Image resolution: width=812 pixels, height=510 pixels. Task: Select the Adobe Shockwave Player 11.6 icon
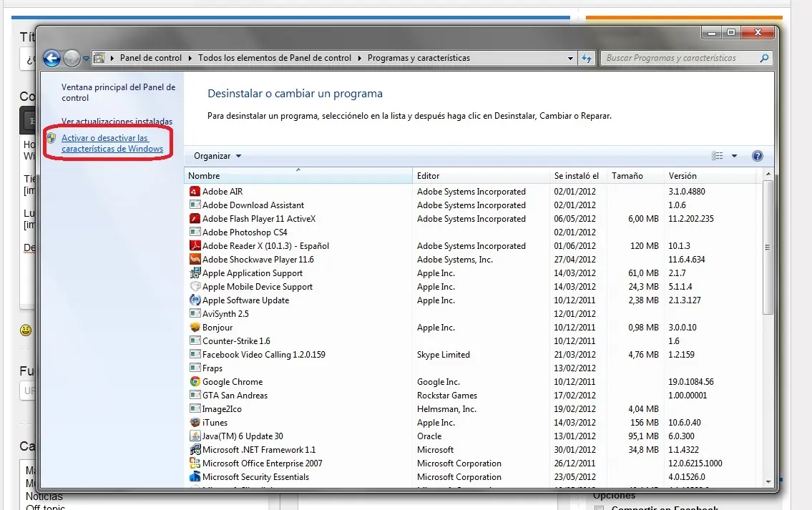tap(195, 260)
